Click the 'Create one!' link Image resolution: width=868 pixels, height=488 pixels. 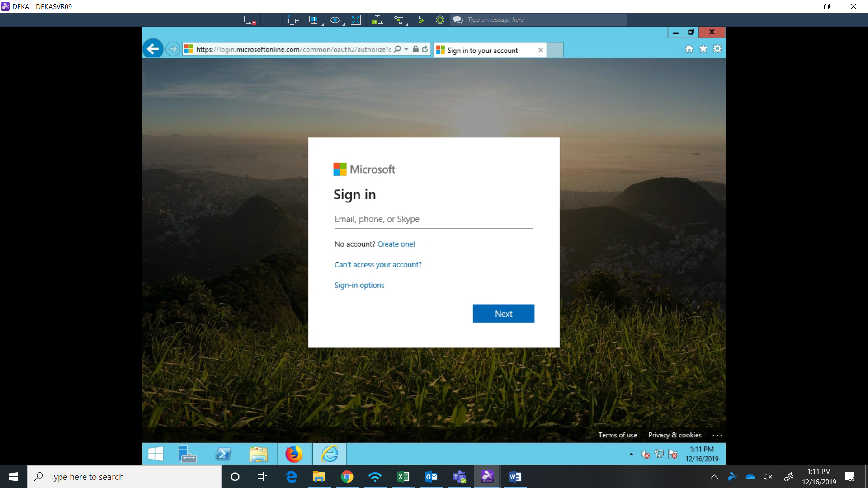coord(396,244)
